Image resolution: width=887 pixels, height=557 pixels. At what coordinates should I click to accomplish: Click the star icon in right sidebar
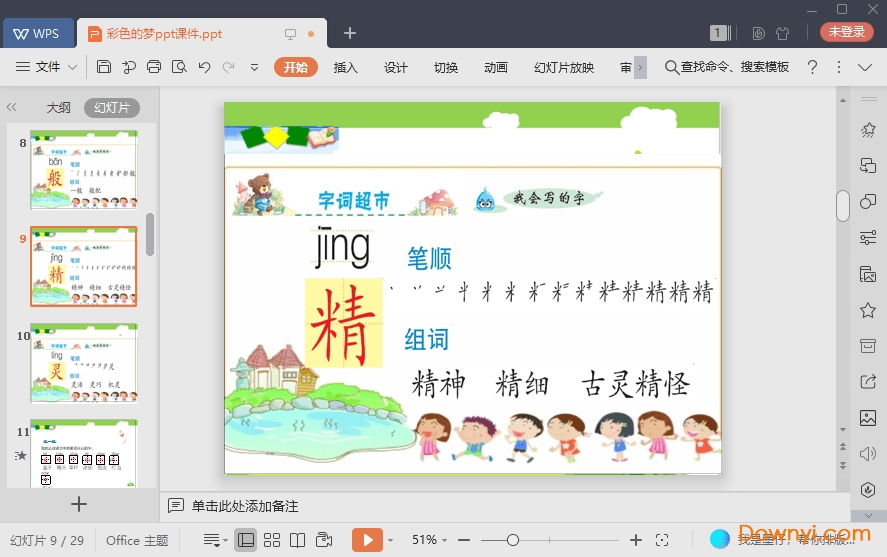(x=868, y=310)
